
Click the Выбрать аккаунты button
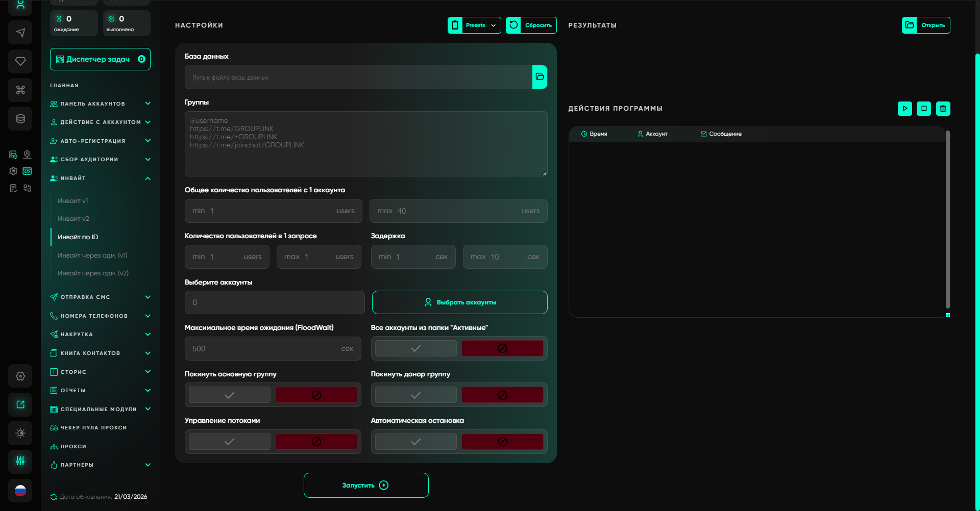coord(459,302)
